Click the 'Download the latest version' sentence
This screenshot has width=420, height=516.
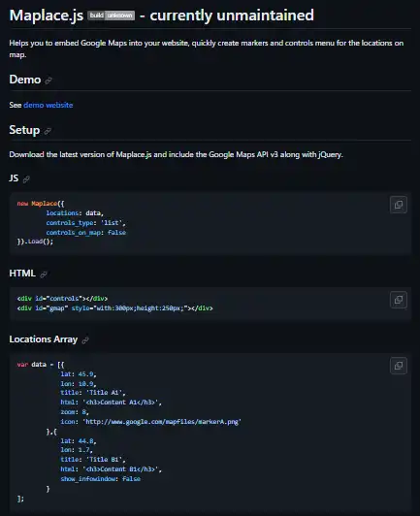177,154
